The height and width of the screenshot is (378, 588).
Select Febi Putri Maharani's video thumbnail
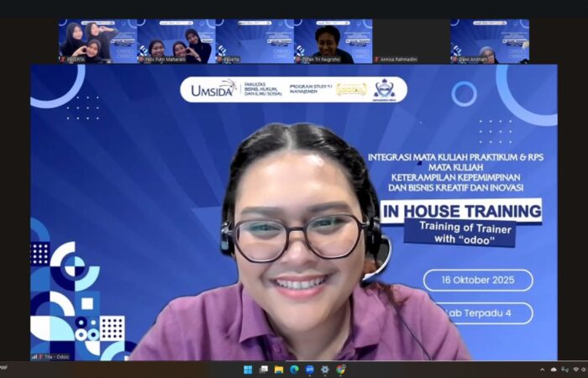click(176, 40)
